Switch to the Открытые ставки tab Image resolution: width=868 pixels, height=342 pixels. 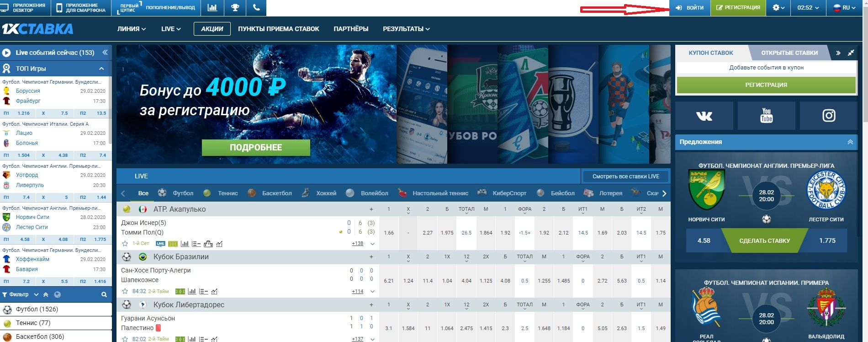789,53
